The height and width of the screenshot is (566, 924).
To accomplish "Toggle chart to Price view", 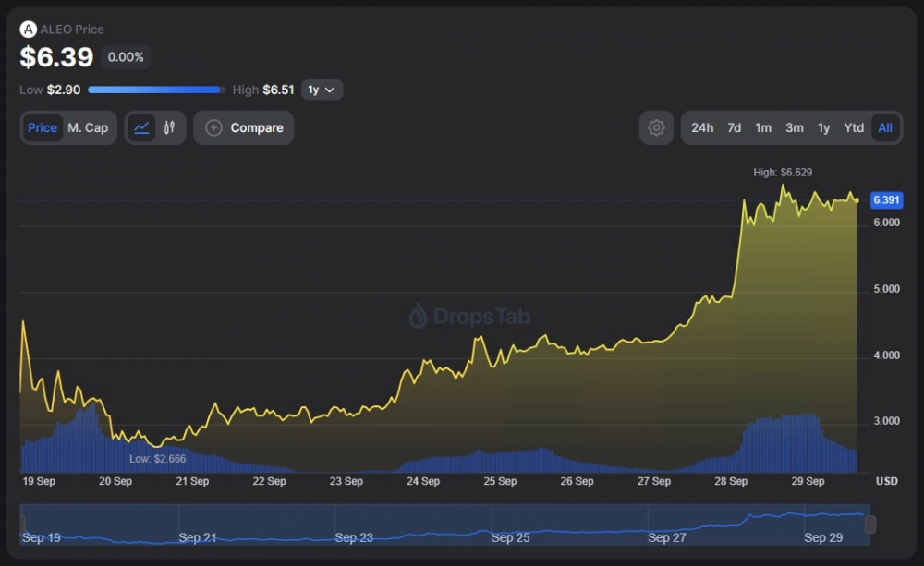I will click(43, 128).
